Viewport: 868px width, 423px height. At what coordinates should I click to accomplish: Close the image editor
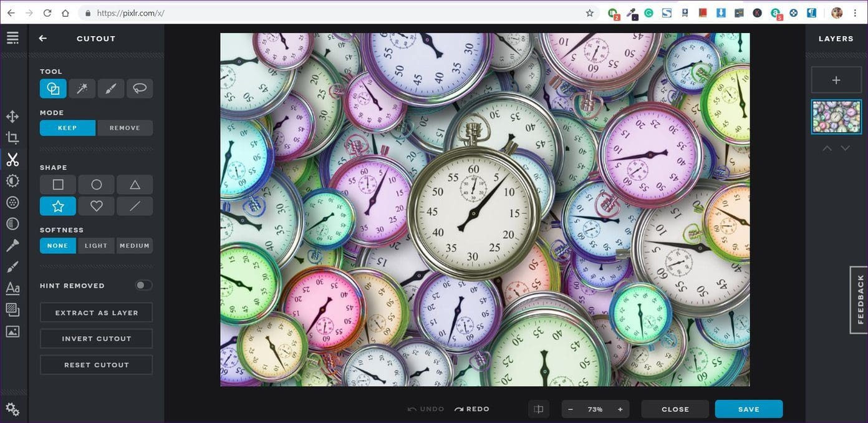[x=675, y=409]
